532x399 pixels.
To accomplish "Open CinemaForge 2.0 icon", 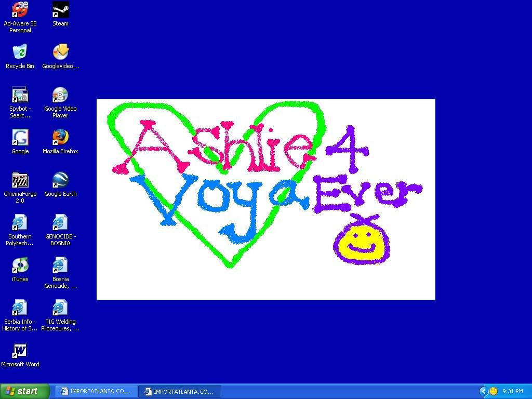I will click(20, 180).
